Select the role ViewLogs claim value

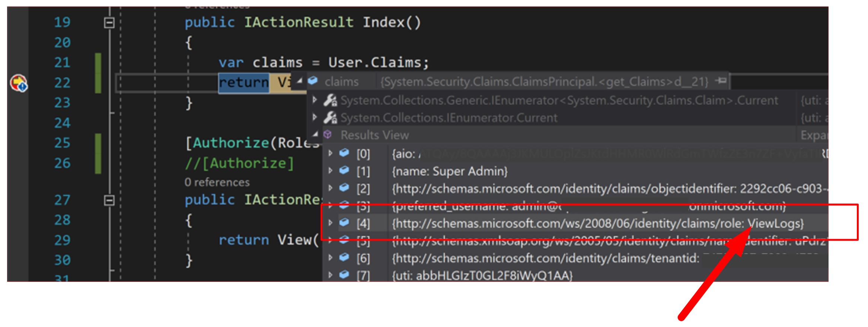click(598, 224)
